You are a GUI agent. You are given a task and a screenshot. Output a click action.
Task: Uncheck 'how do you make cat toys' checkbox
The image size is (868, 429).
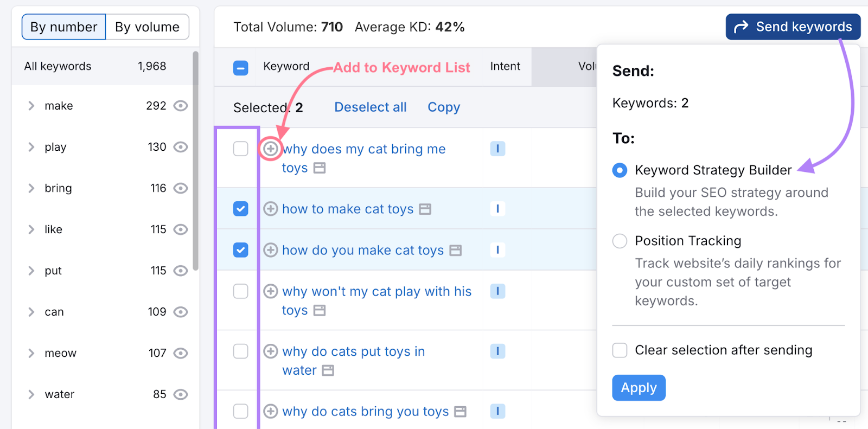pyautogui.click(x=240, y=250)
